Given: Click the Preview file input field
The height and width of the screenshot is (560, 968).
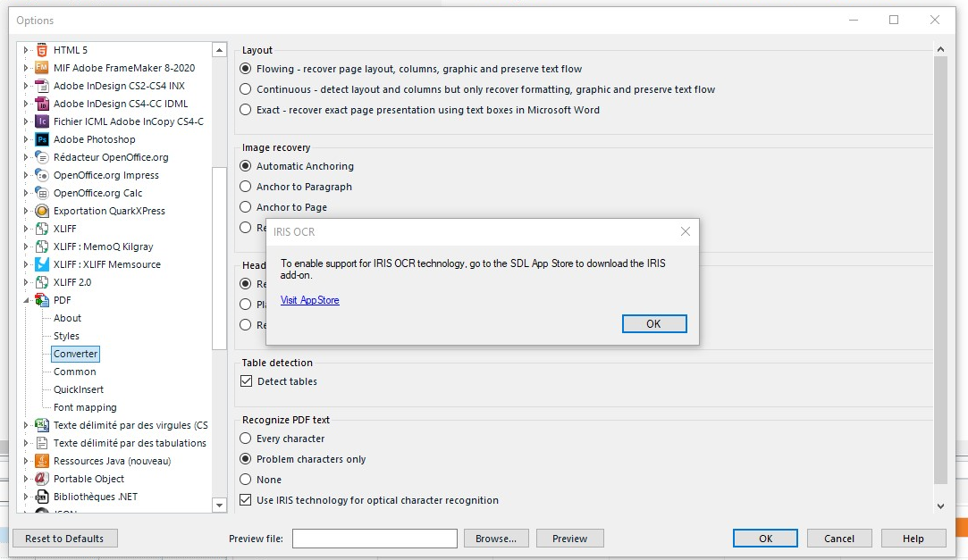Looking at the screenshot, I should click(x=375, y=539).
